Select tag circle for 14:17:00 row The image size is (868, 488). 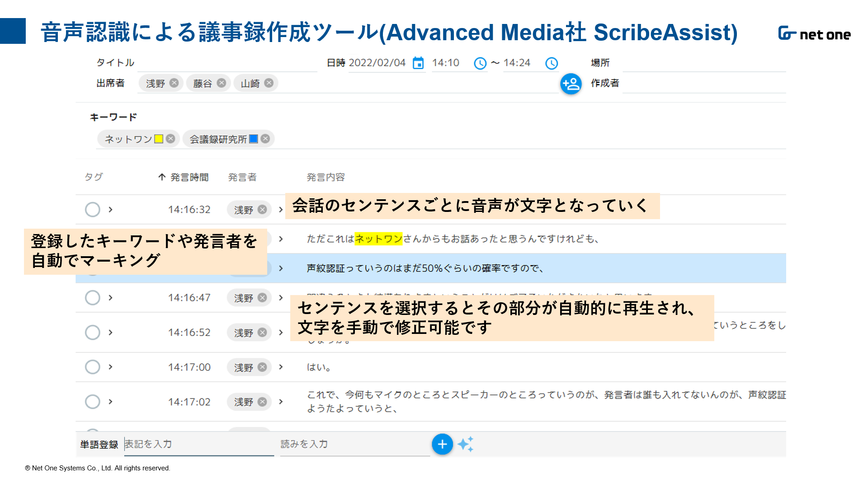pos(93,367)
